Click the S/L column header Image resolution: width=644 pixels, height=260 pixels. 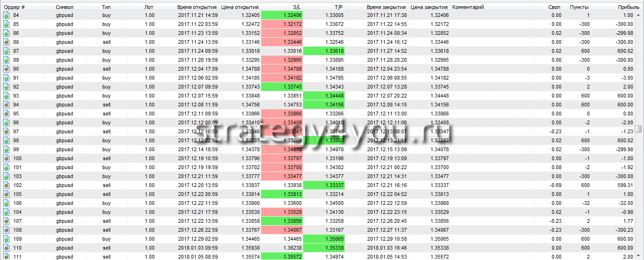coord(296,7)
